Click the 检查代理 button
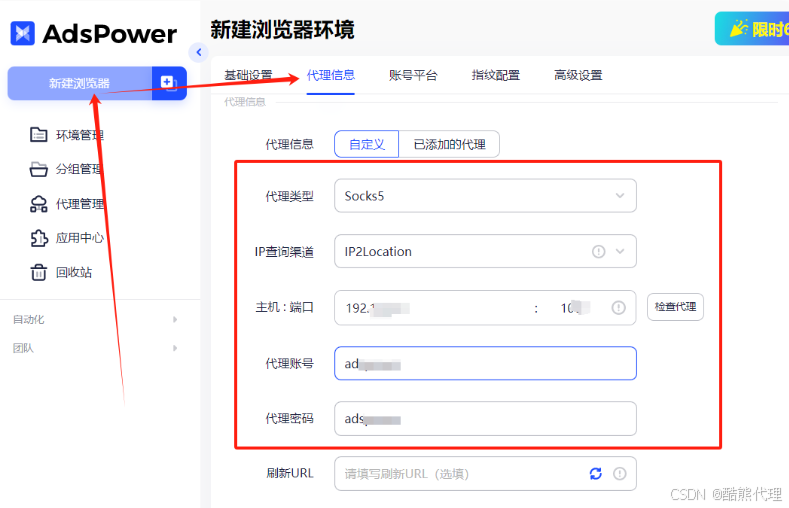The image size is (789, 508). click(675, 307)
